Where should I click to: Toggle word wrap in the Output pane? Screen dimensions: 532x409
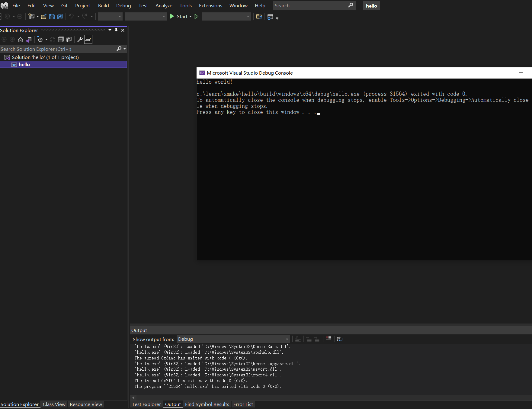coord(340,339)
